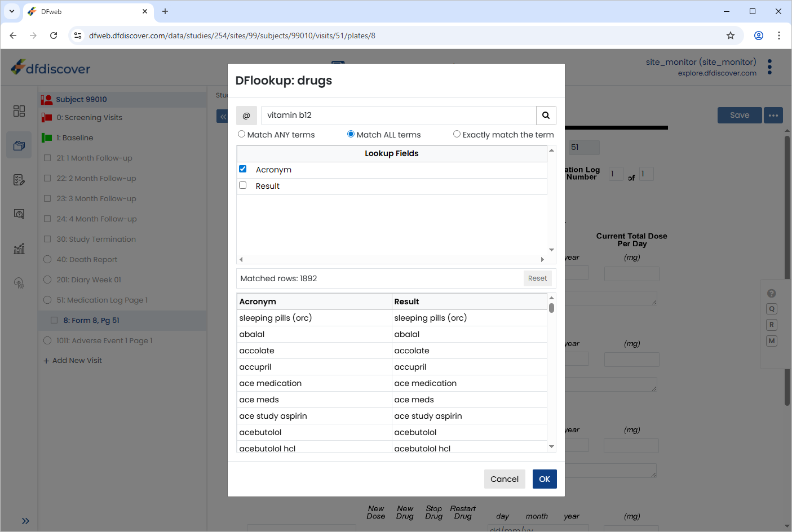792x532 pixels.
Task: Open the queries icon in left sidebar
Action: (x=19, y=214)
